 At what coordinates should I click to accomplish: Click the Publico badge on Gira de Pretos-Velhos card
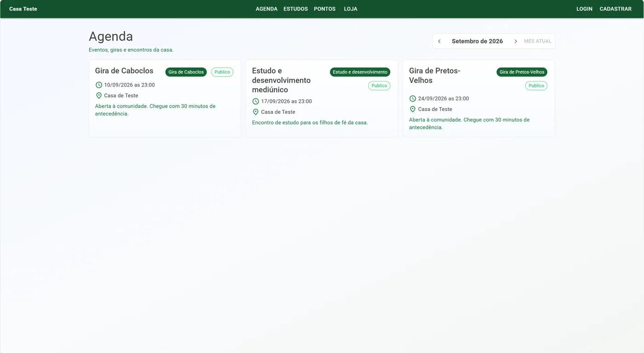point(536,86)
